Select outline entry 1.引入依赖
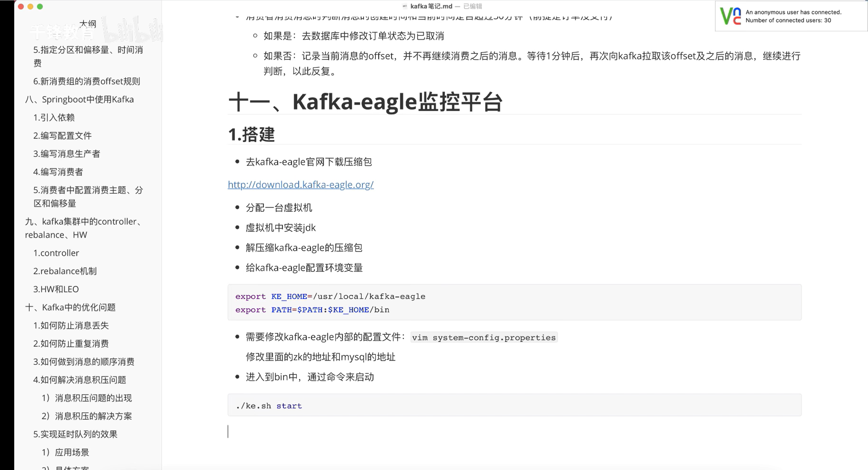Viewport: 868px width, 470px height. [x=54, y=118]
